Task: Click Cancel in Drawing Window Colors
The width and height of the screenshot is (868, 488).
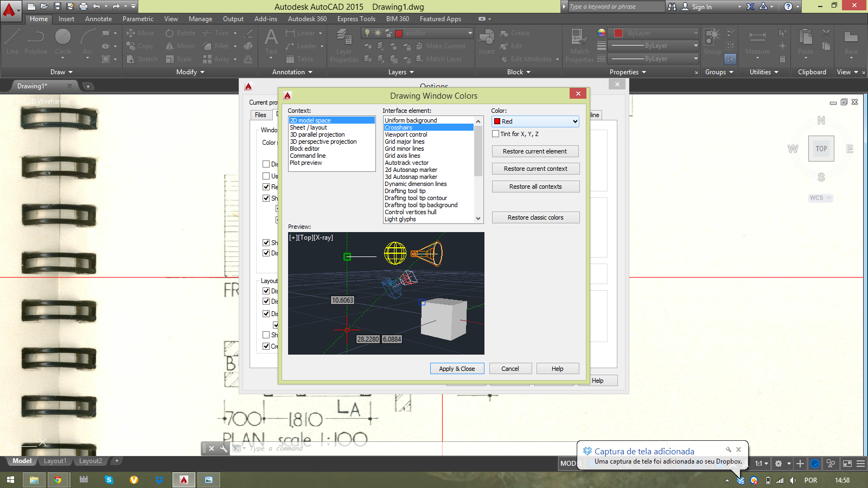Action: pyautogui.click(x=510, y=369)
